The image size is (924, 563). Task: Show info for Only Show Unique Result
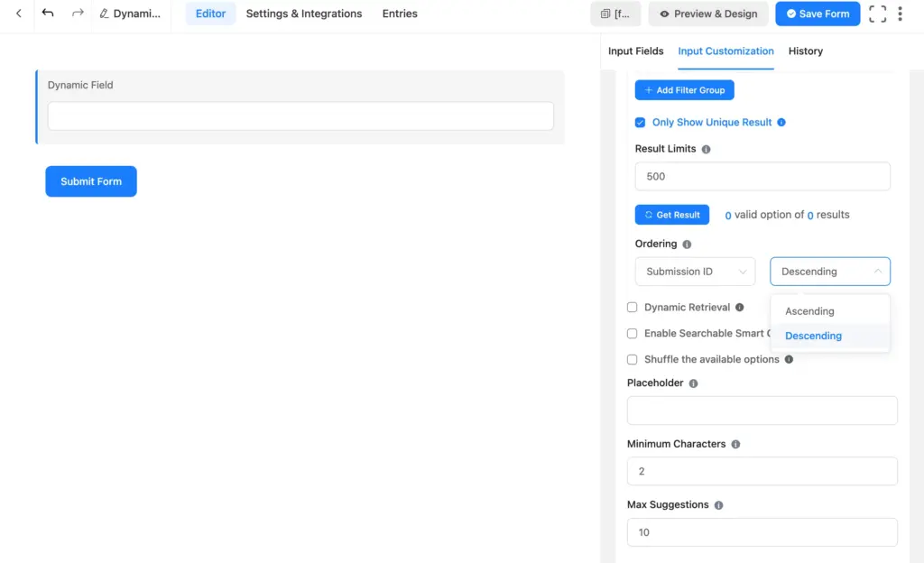click(781, 123)
